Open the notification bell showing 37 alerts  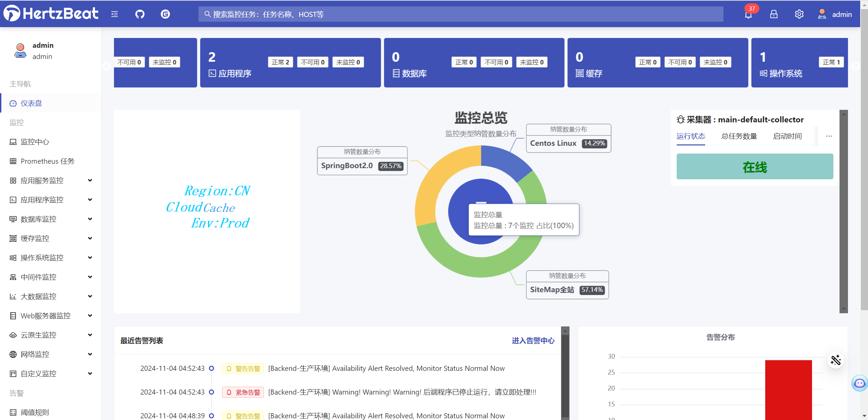pyautogui.click(x=748, y=14)
